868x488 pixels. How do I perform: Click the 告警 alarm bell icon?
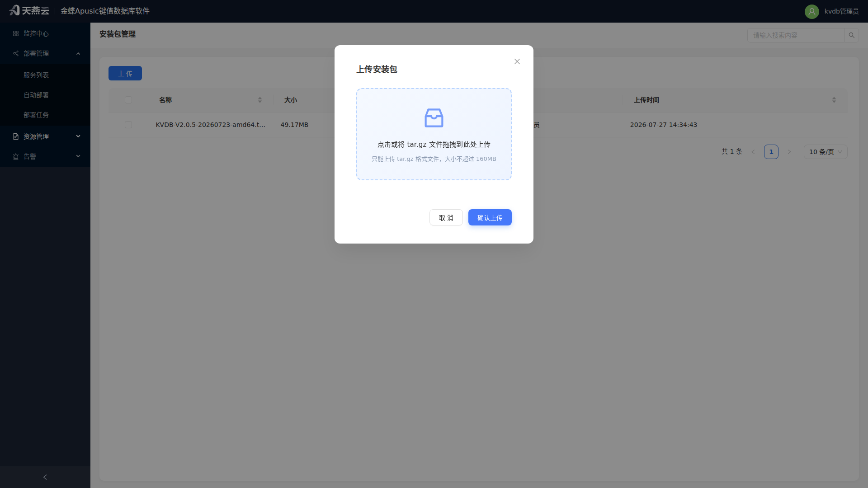coord(16,156)
